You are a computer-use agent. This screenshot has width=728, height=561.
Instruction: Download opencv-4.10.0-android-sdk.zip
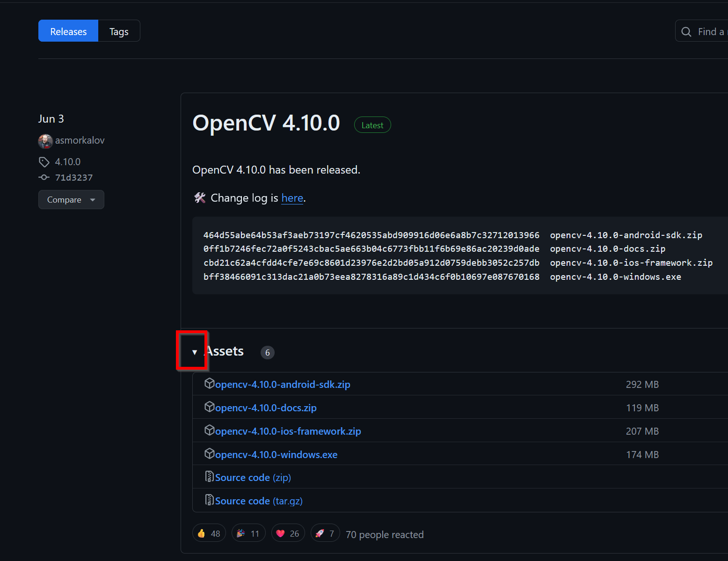pos(283,384)
